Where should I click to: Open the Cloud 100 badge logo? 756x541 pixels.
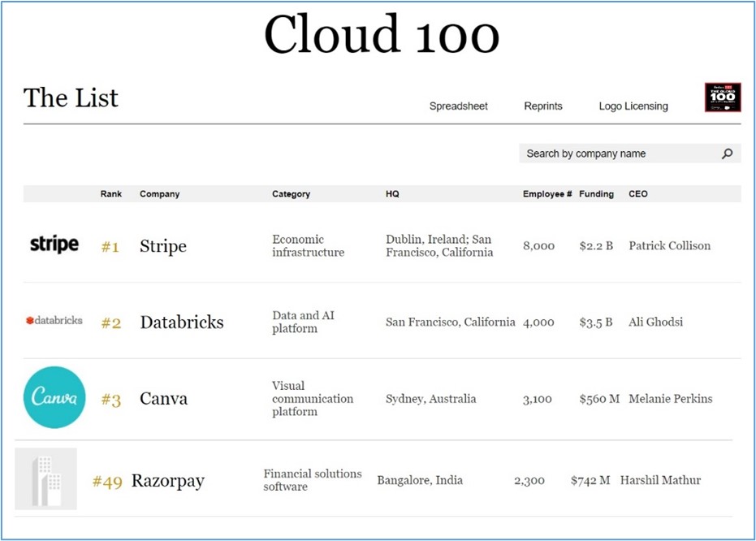point(723,97)
